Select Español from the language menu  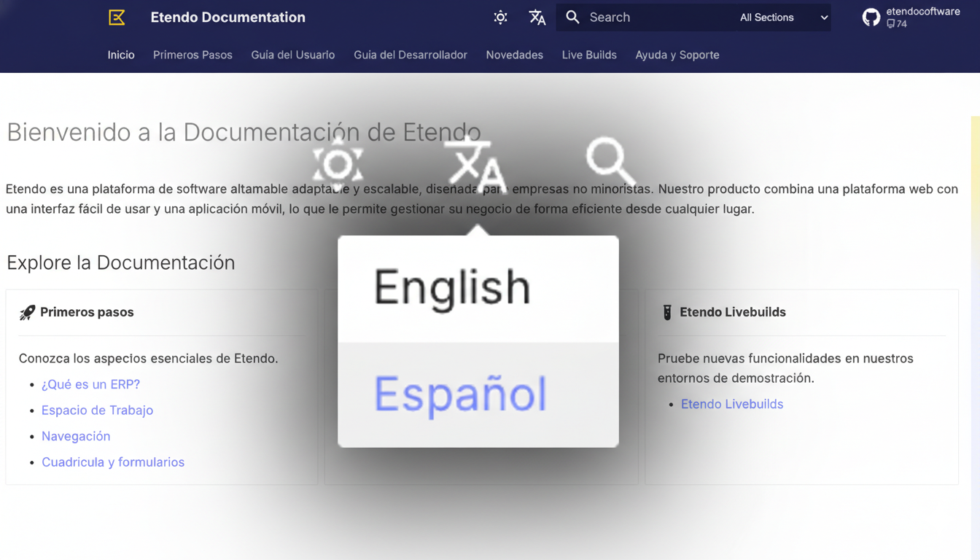(459, 394)
